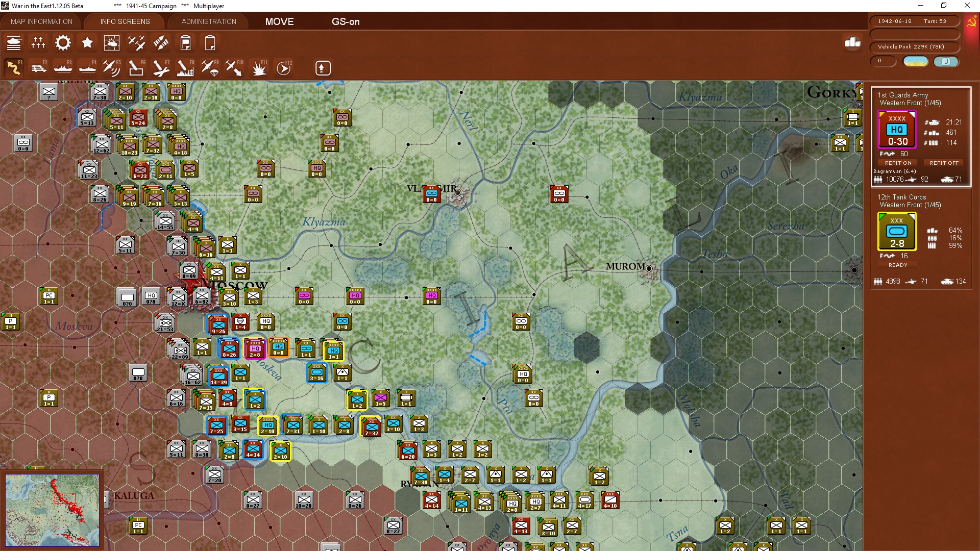
Task: Click the strategic minimap thumbnail
Action: pos(53,510)
